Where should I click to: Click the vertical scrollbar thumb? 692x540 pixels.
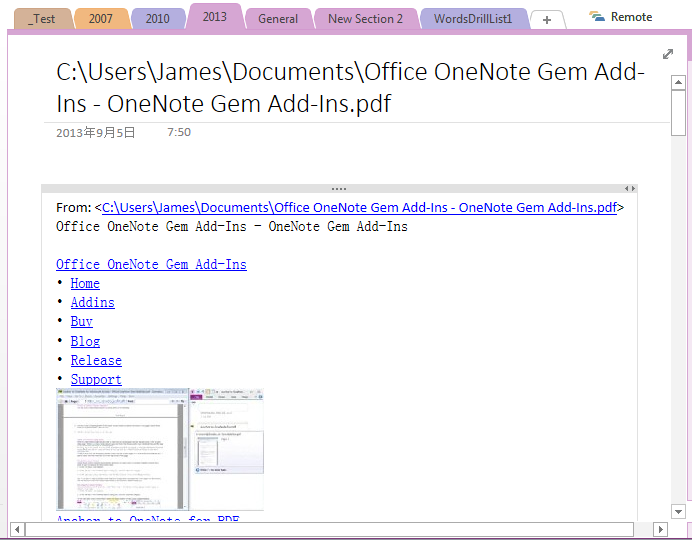pyautogui.click(x=678, y=113)
